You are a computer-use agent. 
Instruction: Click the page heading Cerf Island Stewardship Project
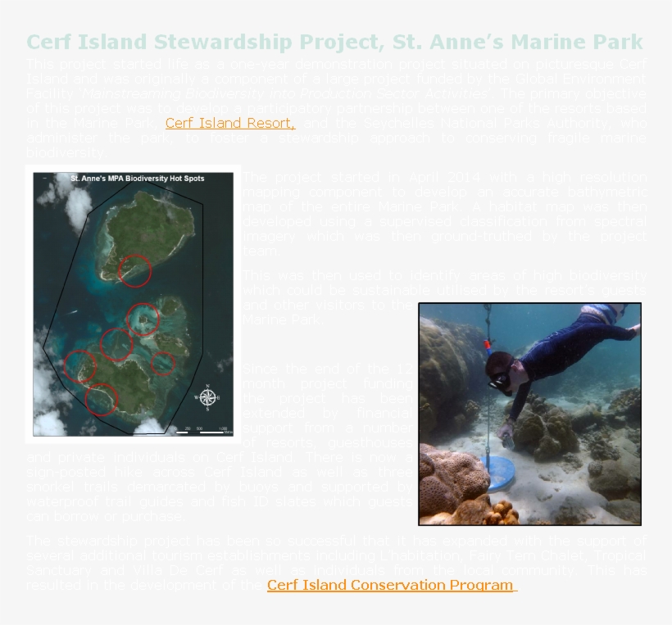click(334, 42)
